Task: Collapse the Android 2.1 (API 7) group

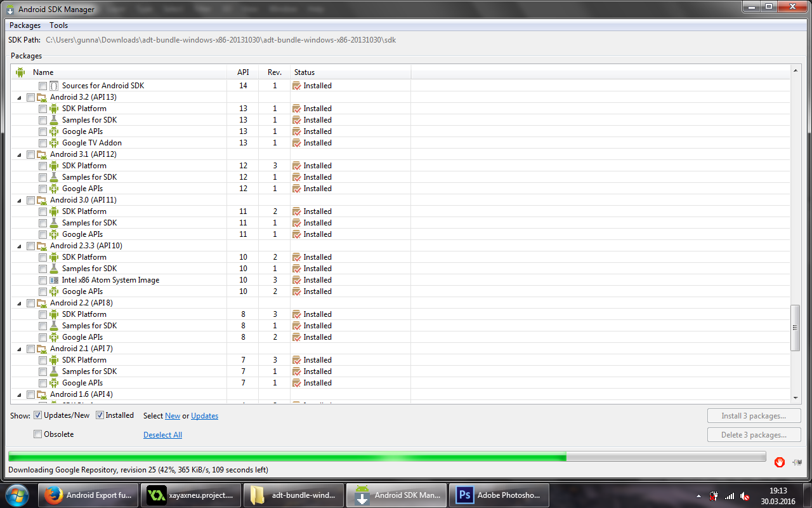Action: 19,349
